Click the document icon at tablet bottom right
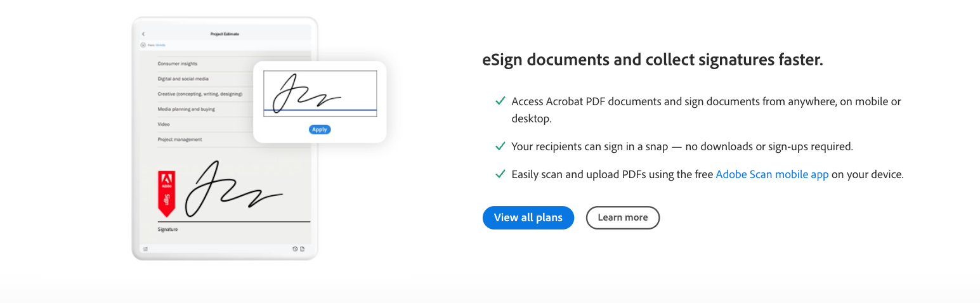 point(303,249)
